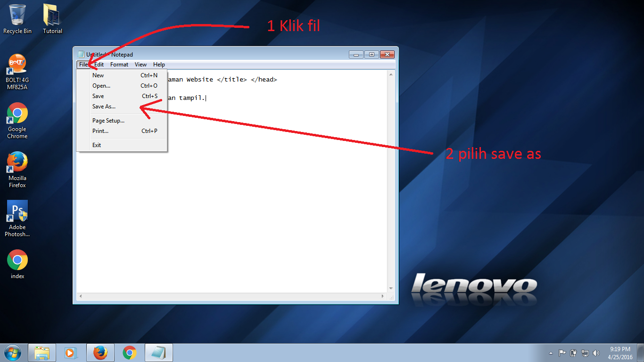This screenshot has width=644, height=362.
Task: Select Save As... from the File menu
Action: (x=103, y=107)
